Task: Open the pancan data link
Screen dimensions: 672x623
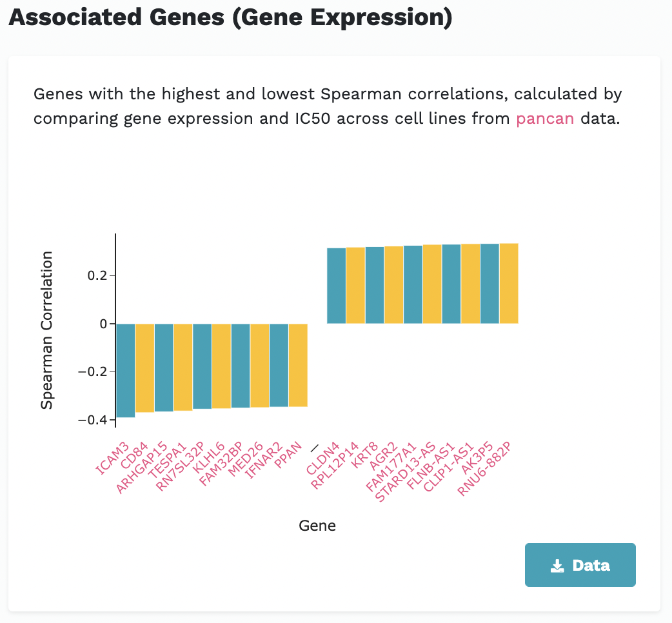Action: [545, 119]
